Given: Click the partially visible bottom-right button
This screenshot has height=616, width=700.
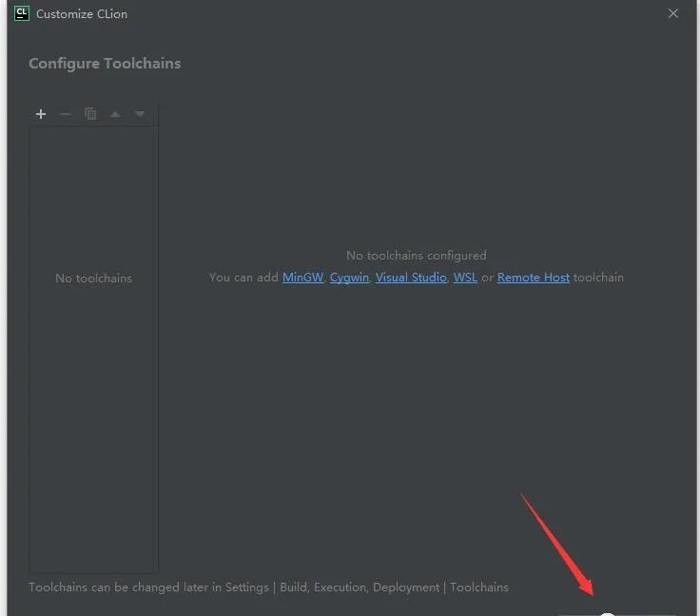Looking at the screenshot, I should [616, 612].
